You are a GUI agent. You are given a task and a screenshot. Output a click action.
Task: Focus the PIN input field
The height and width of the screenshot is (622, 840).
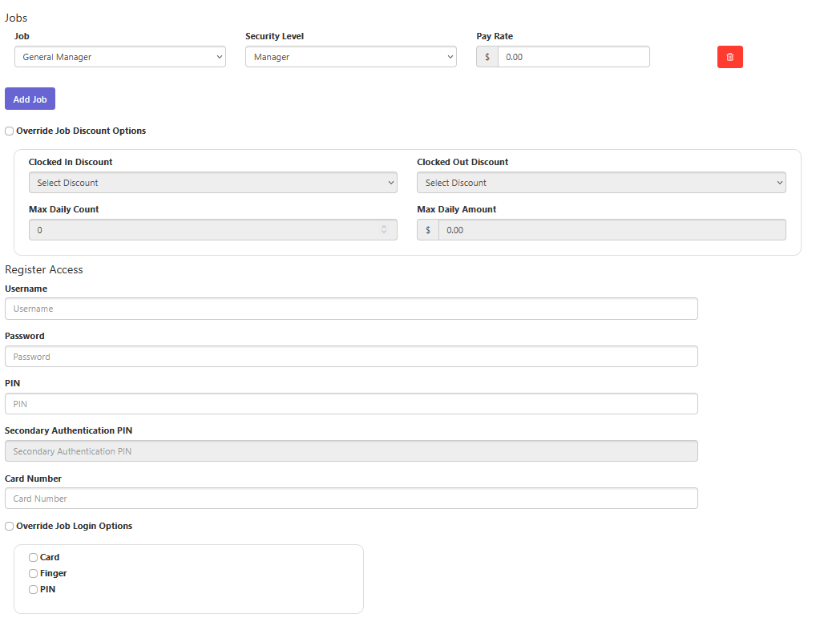[351, 404]
